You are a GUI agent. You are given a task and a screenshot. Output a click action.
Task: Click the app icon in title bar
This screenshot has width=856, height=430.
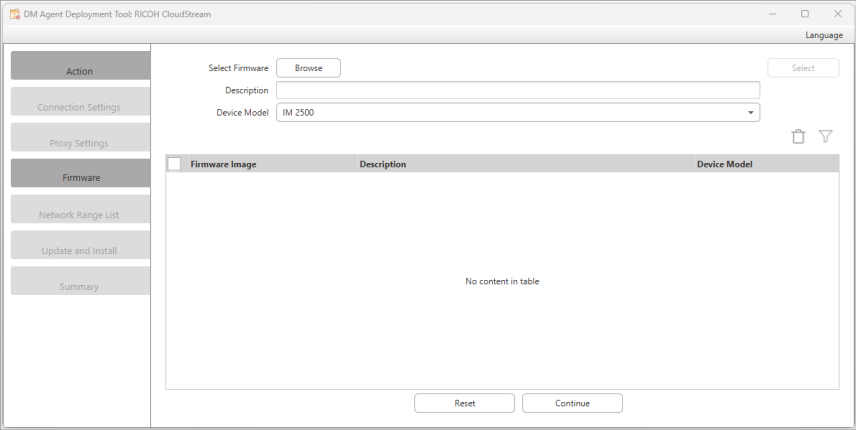(x=15, y=14)
